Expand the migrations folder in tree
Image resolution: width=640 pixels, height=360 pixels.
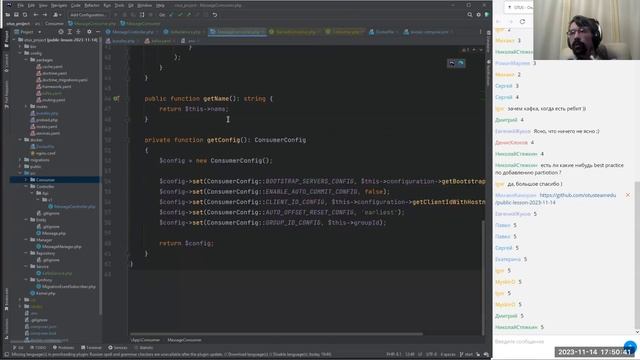pos(20,160)
